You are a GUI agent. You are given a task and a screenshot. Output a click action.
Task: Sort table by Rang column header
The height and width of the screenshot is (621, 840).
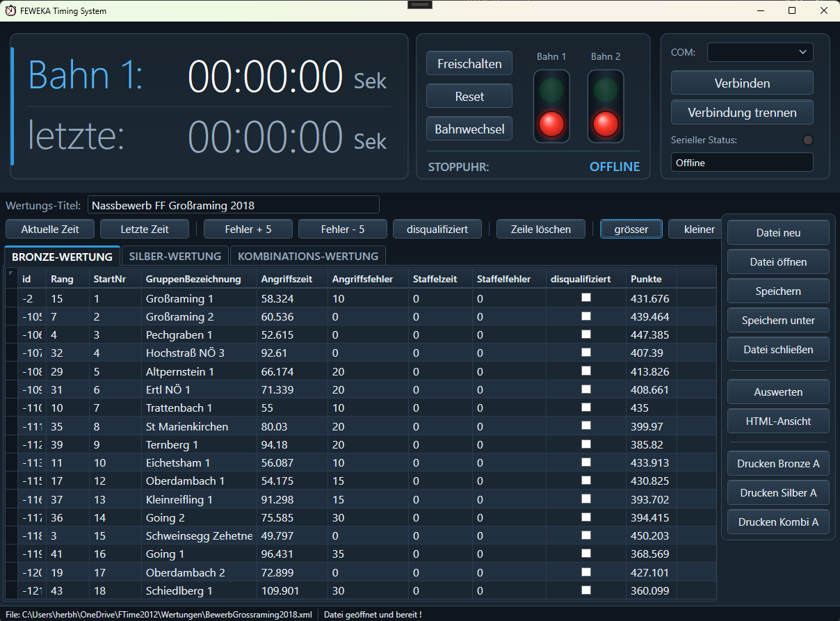point(67,279)
